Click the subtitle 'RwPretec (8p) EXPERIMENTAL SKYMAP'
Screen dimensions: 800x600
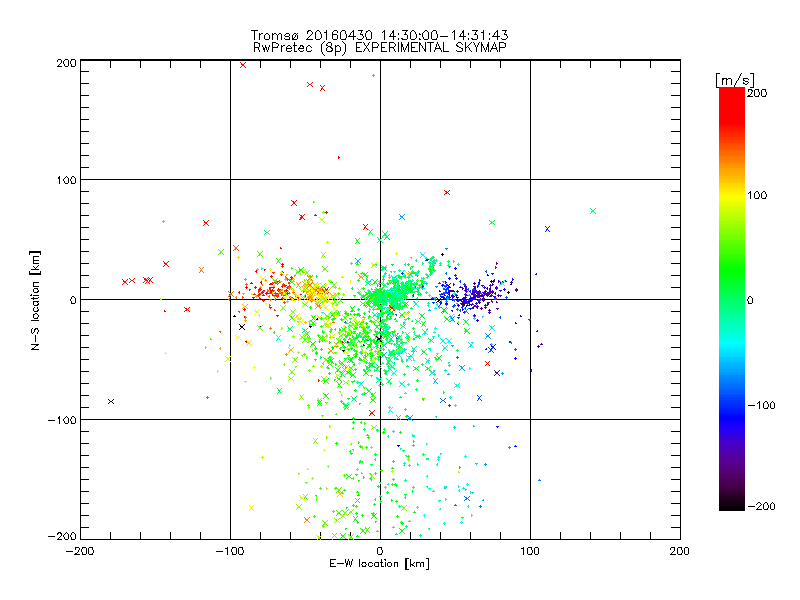(x=379, y=47)
